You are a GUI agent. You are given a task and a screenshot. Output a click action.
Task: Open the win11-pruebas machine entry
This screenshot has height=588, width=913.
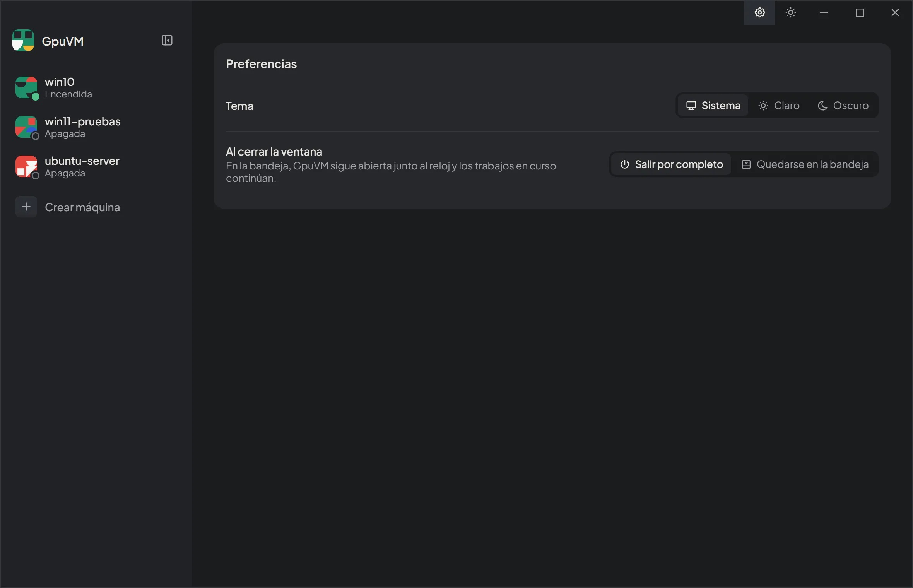pos(96,127)
